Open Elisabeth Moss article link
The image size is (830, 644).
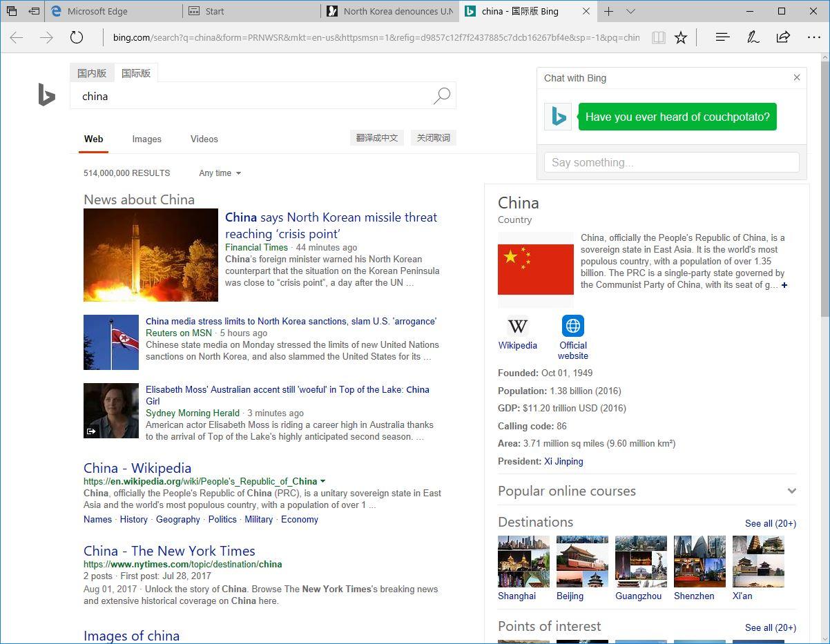pyautogui.click(x=287, y=396)
